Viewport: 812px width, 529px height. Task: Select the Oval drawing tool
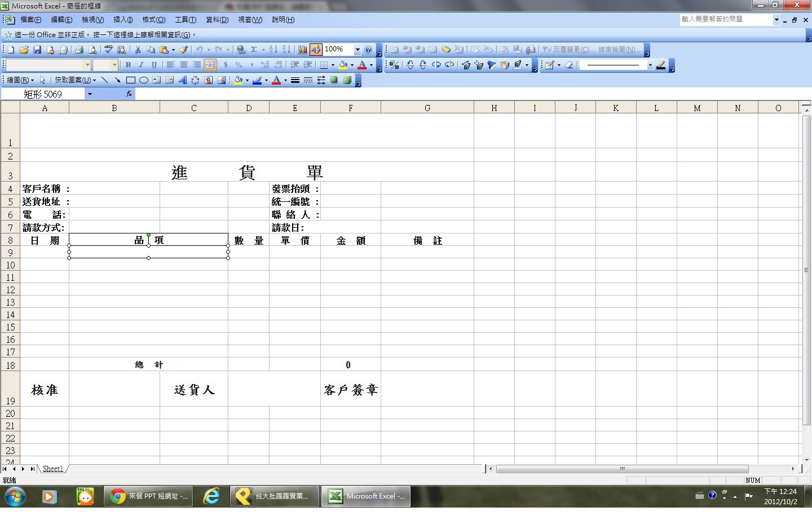click(144, 80)
